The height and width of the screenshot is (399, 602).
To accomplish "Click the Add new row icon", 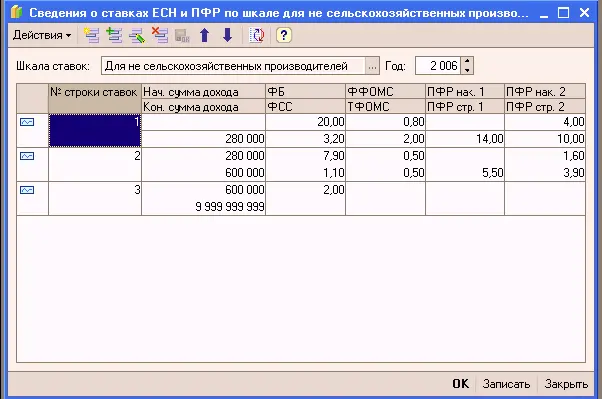I will pyautogui.click(x=91, y=35).
